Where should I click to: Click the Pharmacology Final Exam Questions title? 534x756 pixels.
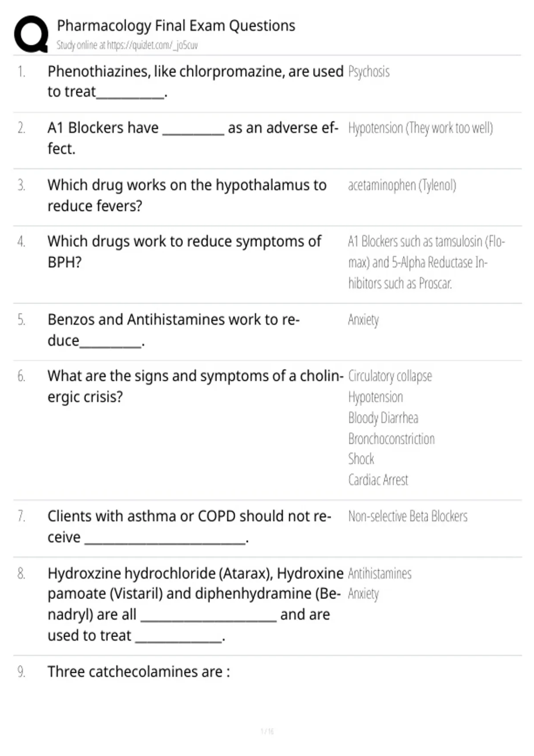click(176, 26)
